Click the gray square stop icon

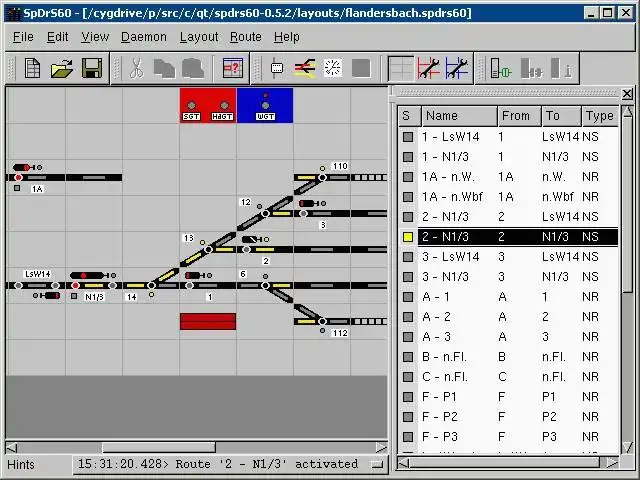click(x=361, y=68)
